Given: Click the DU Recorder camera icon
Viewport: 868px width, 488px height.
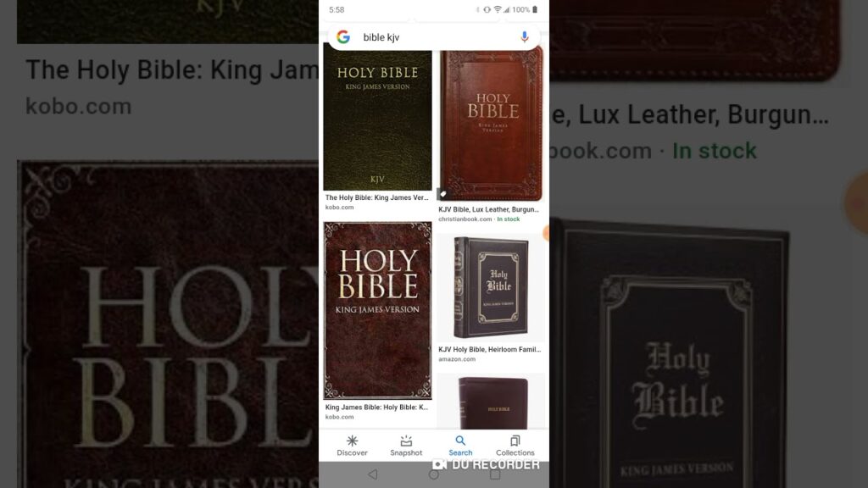Looking at the screenshot, I should tap(440, 463).
